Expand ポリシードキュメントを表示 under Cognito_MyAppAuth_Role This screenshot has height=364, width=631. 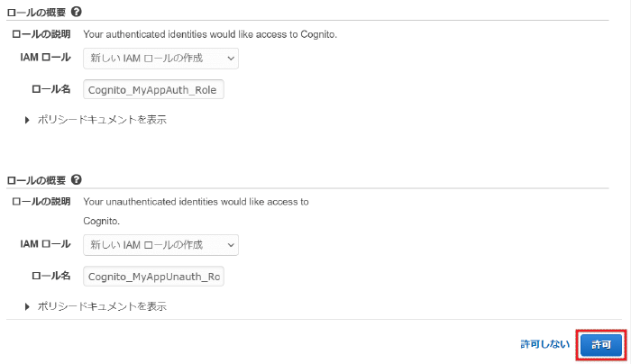(x=96, y=119)
